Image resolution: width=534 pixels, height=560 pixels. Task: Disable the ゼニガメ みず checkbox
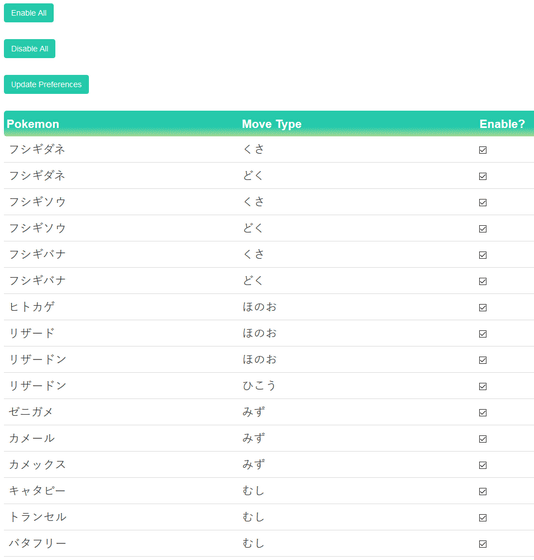(483, 412)
